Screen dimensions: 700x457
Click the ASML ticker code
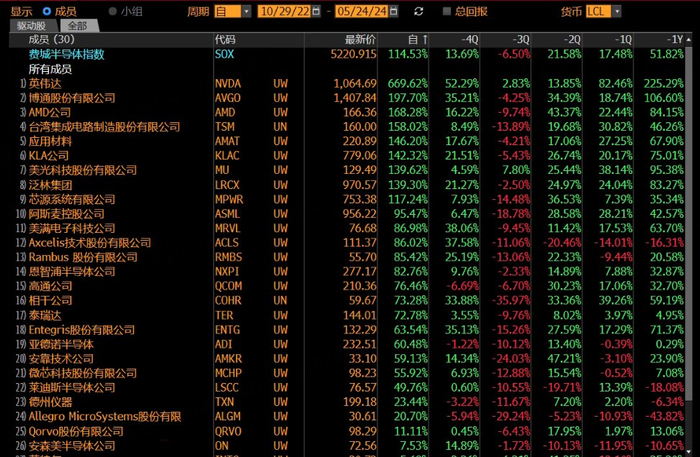coord(227,214)
